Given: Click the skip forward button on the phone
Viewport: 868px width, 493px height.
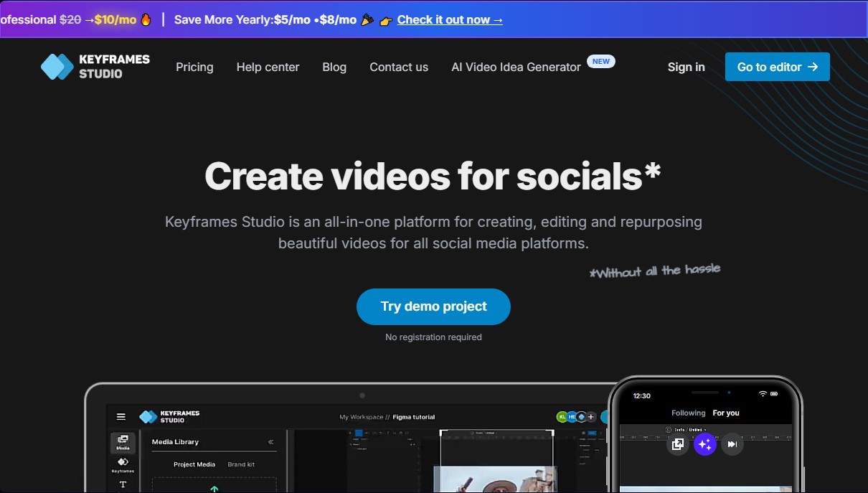Looking at the screenshot, I should coord(732,444).
